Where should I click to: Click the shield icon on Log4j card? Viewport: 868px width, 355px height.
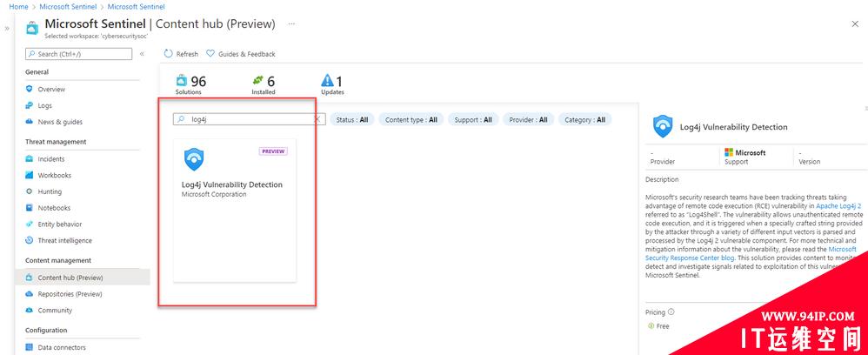pos(194,159)
